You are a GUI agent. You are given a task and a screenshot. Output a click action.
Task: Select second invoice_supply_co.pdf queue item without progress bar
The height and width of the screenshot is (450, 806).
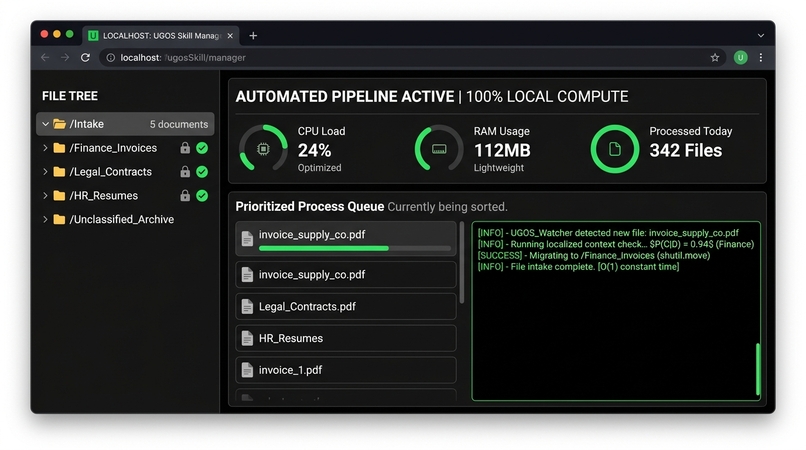click(346, 275)
